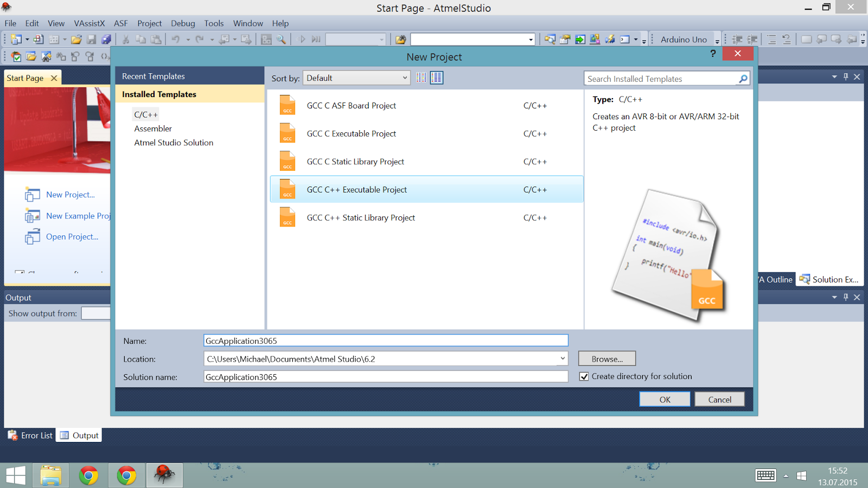This screenshot has height=488, width=868.
Task: Switch to the Error List tab
Action: [x=30, y=435]
